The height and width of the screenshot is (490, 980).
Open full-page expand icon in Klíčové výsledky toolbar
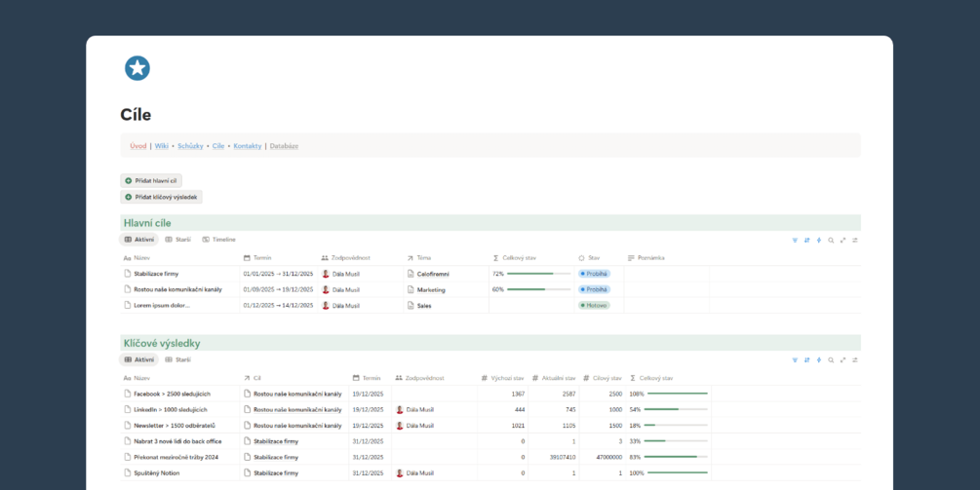pos(843,360)
